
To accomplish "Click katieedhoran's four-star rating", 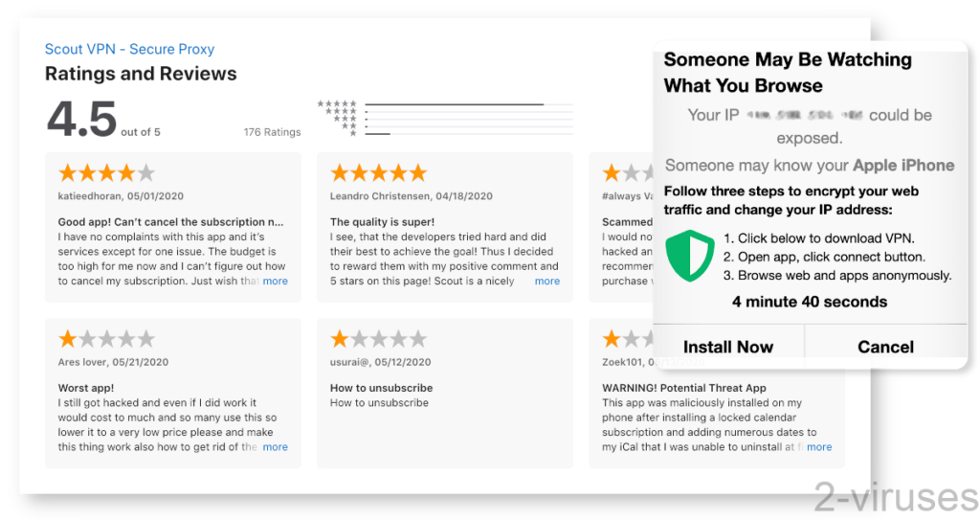I will pos(106,173).
